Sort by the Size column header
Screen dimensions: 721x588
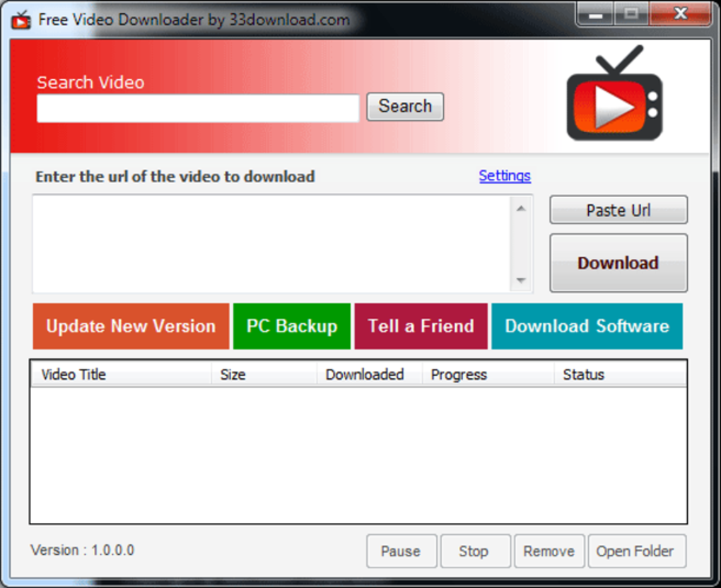click(264, 375)
